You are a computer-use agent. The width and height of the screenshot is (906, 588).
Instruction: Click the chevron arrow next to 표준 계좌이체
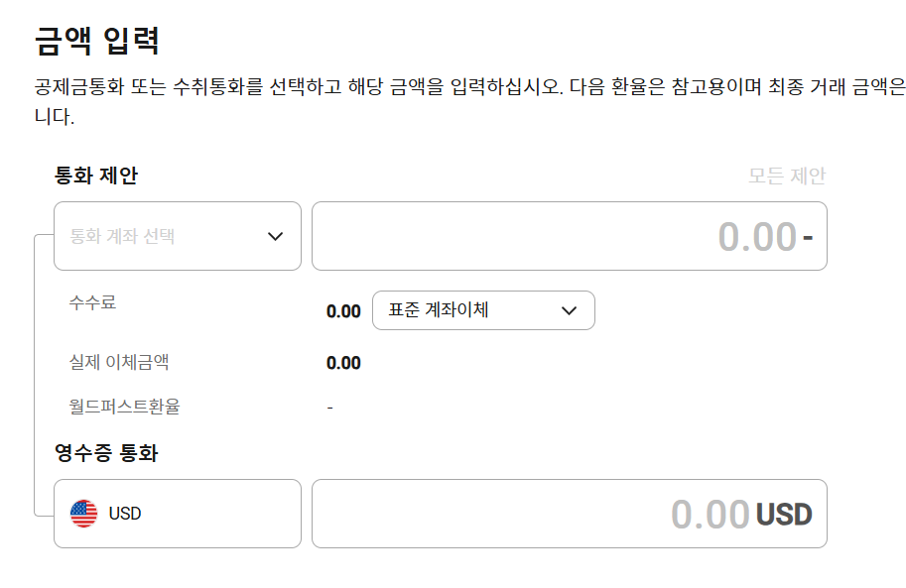(x=570, y=310)
